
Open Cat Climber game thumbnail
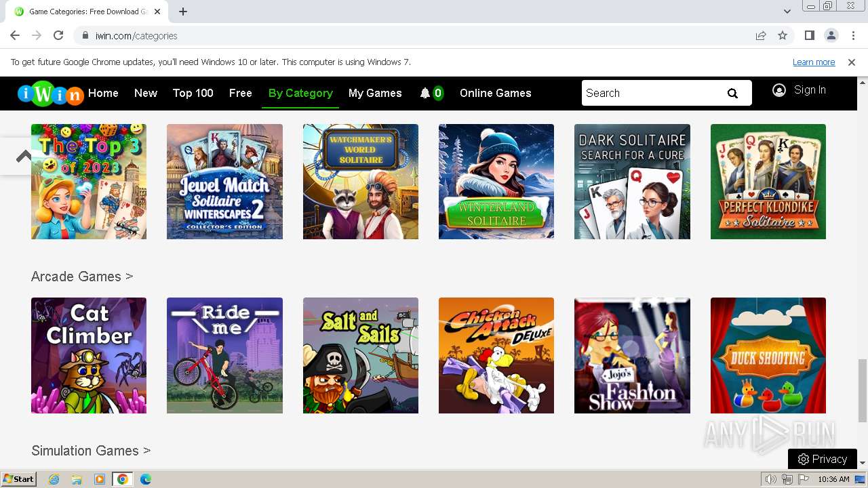tap(89, 355)
